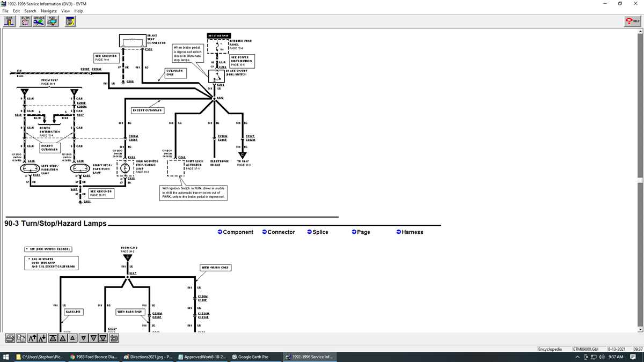The width and height of the screenshot is (644, 362).
Task: Click the EXIT toolbar icon
Action: coord(9,21)
